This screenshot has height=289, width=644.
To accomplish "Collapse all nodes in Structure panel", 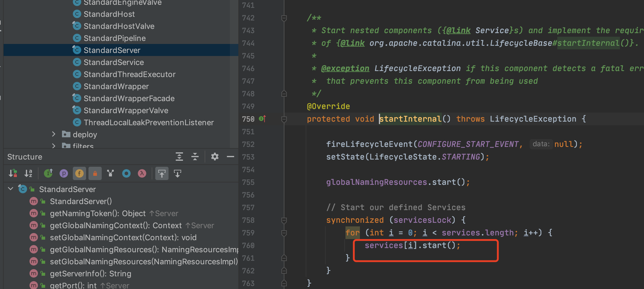I will tap(195, 157).
